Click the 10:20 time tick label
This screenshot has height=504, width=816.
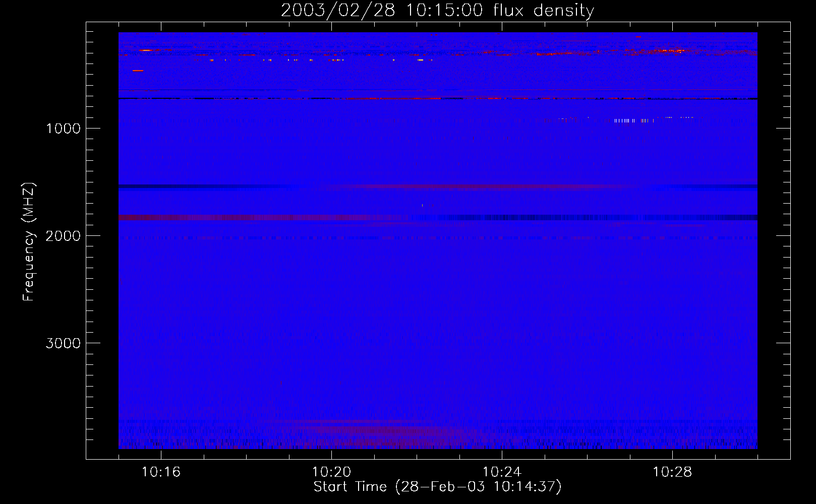tap(331, 472)
